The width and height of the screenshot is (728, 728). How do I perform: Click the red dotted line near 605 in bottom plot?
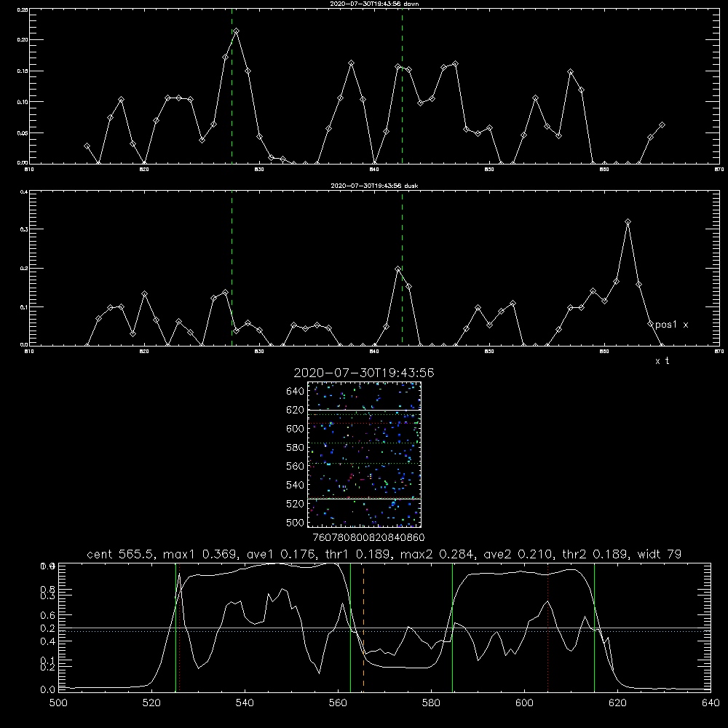(548, 627)
